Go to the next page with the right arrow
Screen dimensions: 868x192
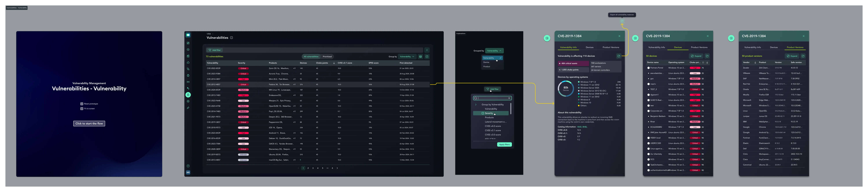337,168
